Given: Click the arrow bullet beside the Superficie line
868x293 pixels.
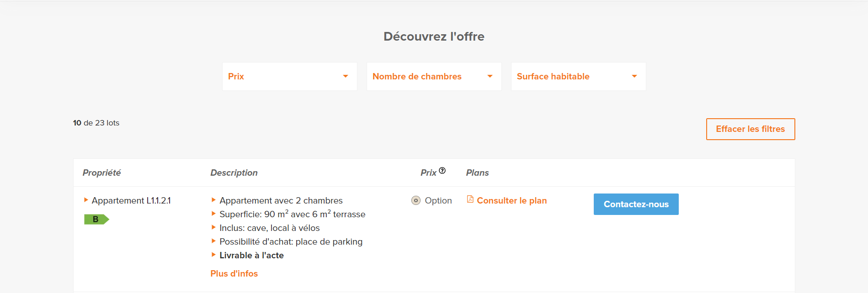Looking at the screenshot, I should pyautogui.click(x=213, y=214).
